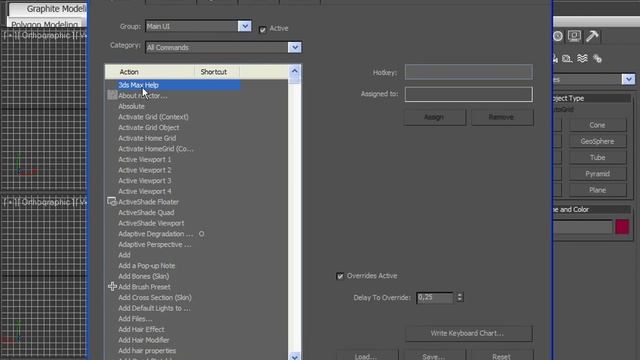Screen dimensions: 640x360
Task: Select Add hair properties action
Action: [x=147, y=350]
